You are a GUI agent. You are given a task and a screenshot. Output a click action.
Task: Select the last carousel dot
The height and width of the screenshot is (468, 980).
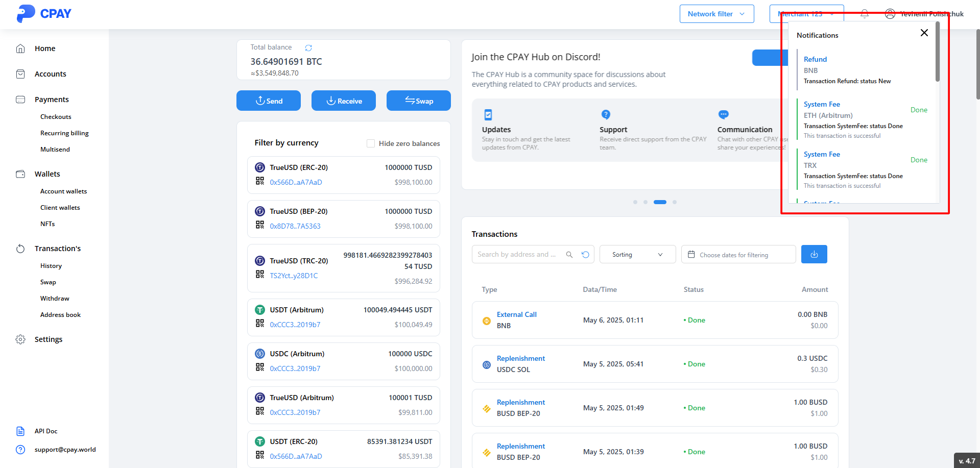tap(675, 202)
